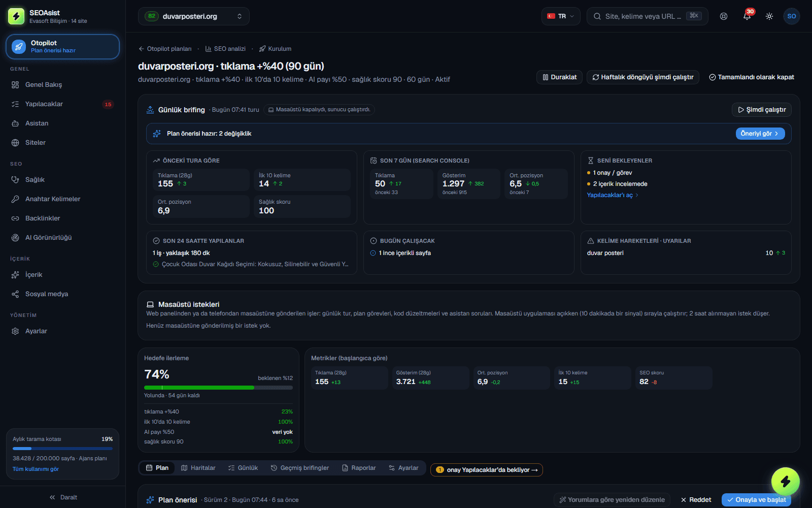Open the TR country dropdown

561,16
